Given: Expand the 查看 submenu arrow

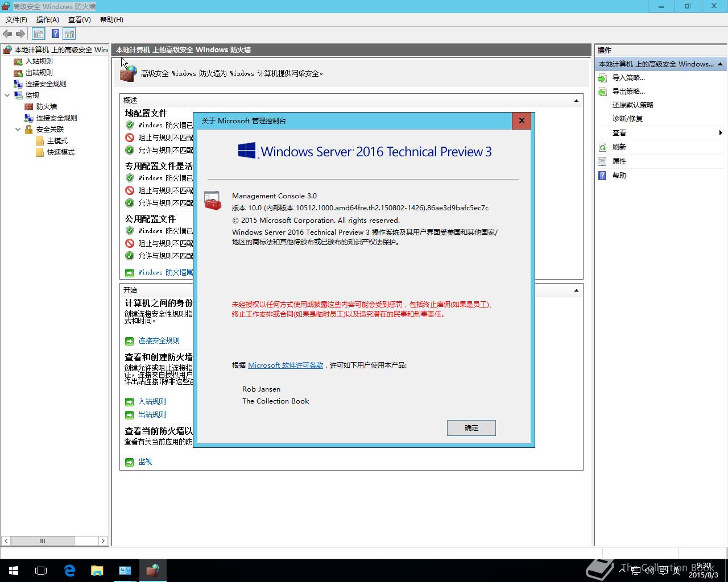Looking at the screenshot, I should [x=721, y=133].
